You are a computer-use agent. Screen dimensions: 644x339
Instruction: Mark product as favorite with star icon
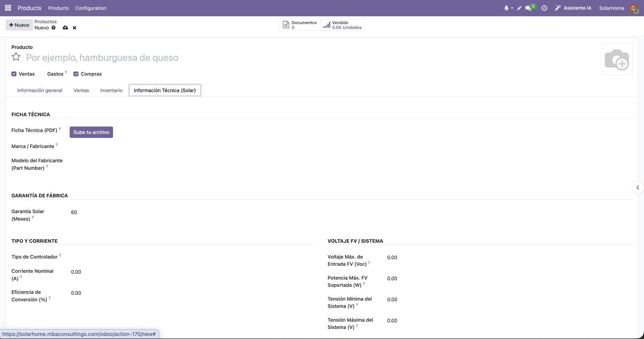click(16, 57)
